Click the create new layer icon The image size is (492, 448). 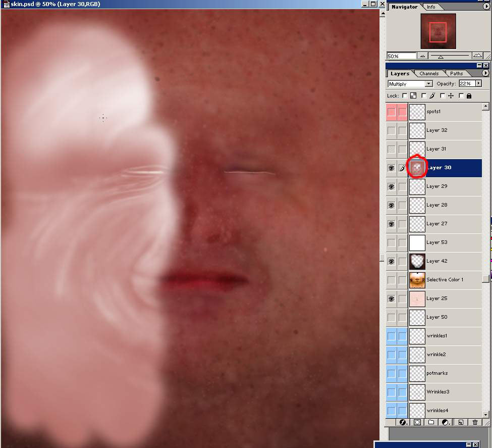460,422
